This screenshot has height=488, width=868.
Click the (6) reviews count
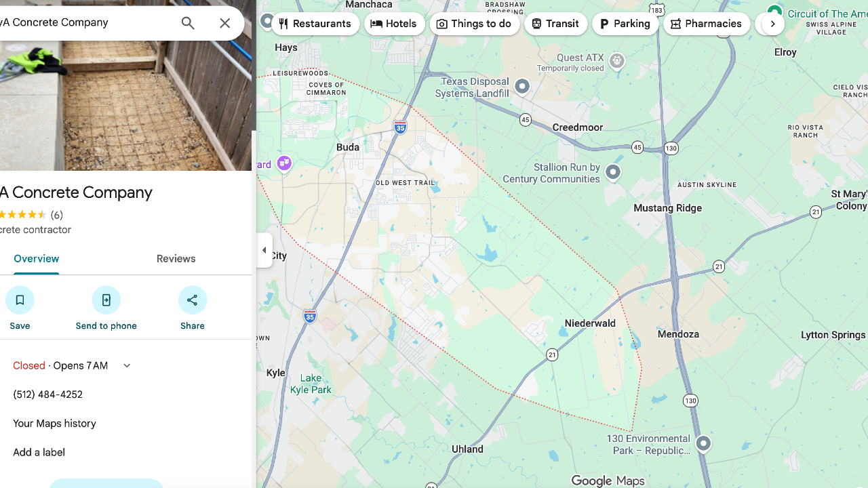pos(57,215)
